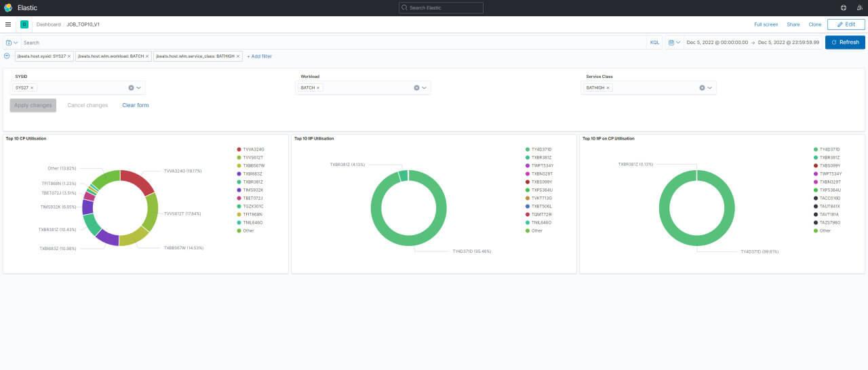Expand the SYSID dropdown list
Screen dimensions: 868x370
coord(138,88)
